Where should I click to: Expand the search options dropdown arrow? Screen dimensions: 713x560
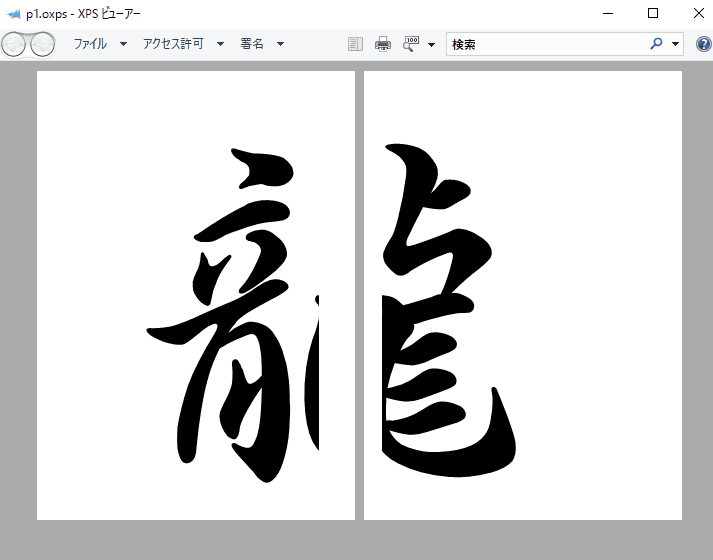coord(676,44)
